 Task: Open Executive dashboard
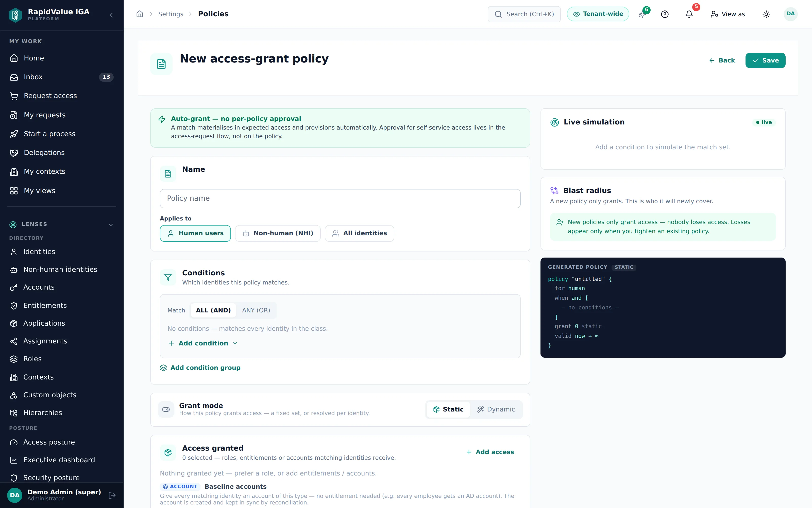coord(62,460)
